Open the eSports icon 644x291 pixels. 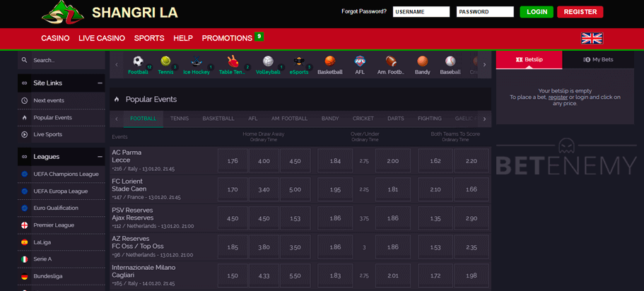[x=298, y=61]
